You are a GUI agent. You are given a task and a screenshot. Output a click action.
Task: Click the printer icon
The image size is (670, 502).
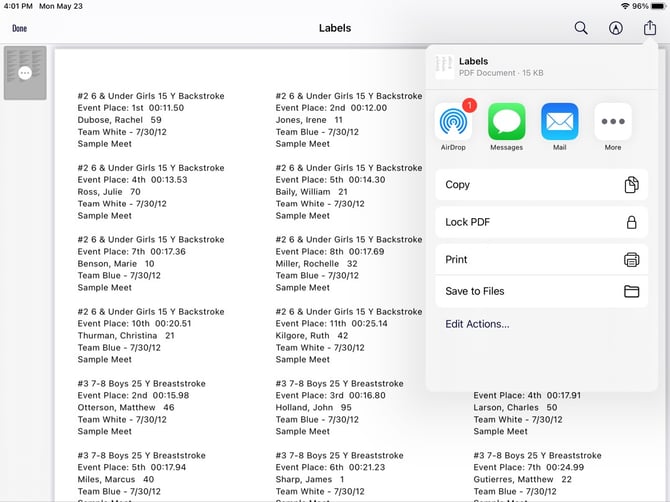[631, 260]
